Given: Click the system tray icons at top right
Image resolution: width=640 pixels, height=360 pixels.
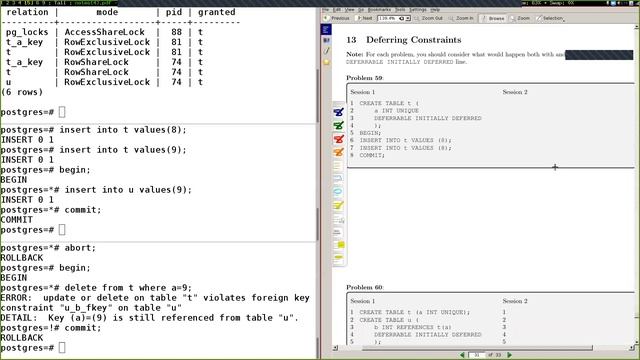Looking at the screenshot, I should pyautogui.click(x=622, y=3).
